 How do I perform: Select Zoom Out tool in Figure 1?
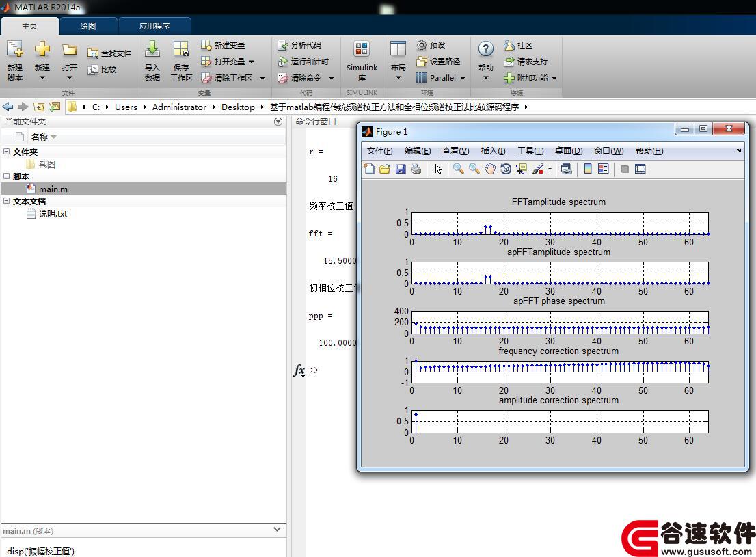474,169
